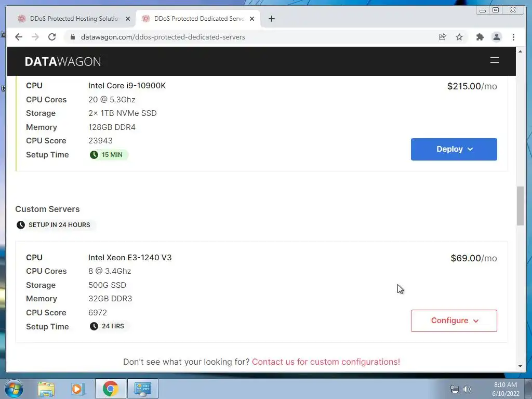Click the 500G SSD storage value
Viewport: 532px width, 399px height.
point(107,285)
